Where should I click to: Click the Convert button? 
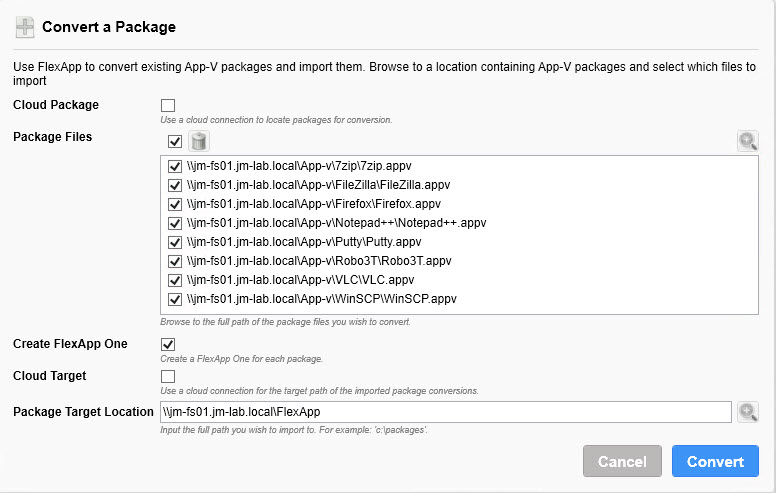click(x=715, y=461)
